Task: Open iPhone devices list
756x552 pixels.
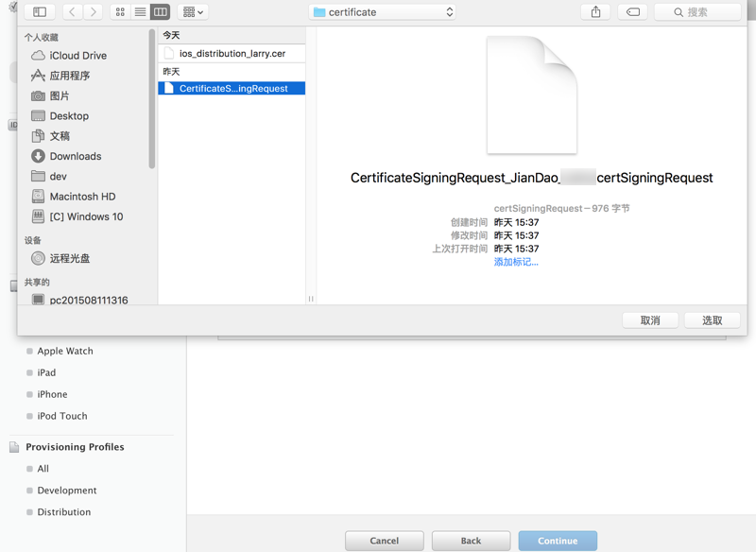Action: [x=52, y=394]
